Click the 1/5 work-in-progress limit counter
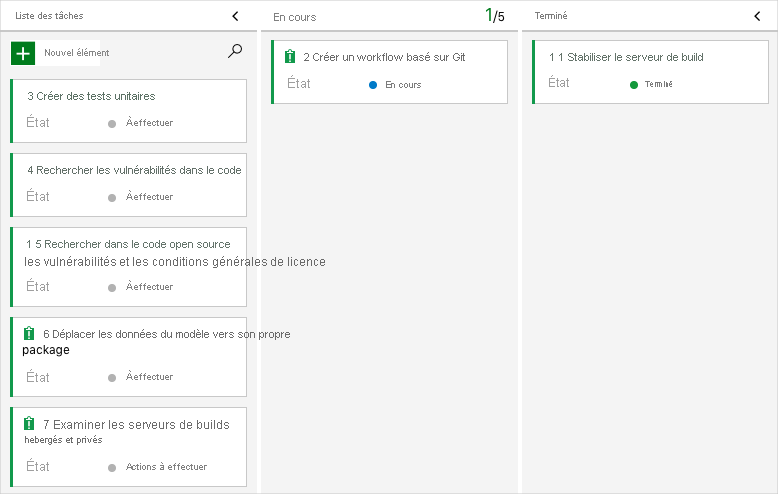 pyautogui.click(x=494, y=16)
